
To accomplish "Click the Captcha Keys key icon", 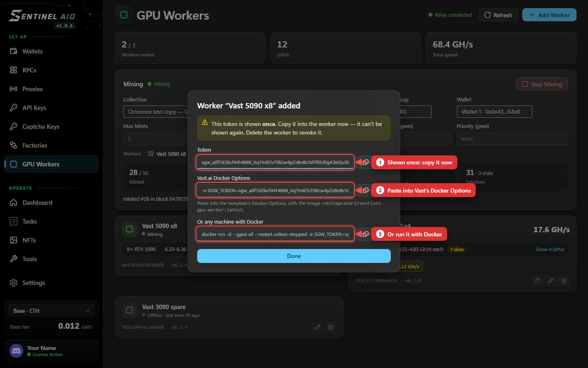I will (13, 126).
